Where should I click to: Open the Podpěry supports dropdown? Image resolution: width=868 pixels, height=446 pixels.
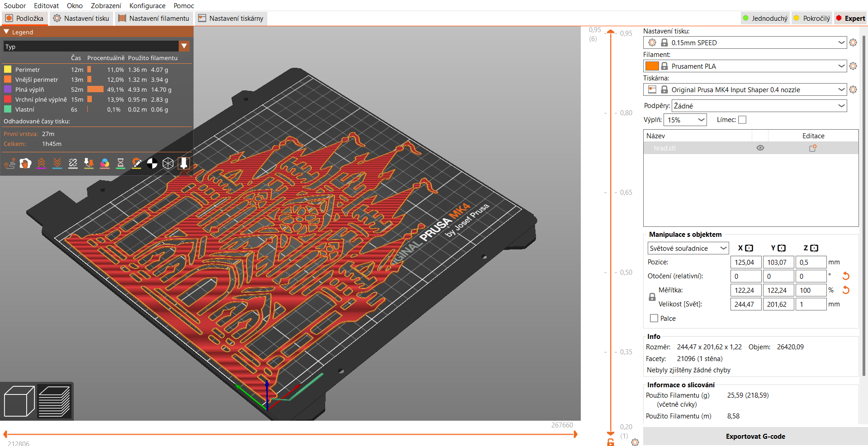(x=759, y=106)
